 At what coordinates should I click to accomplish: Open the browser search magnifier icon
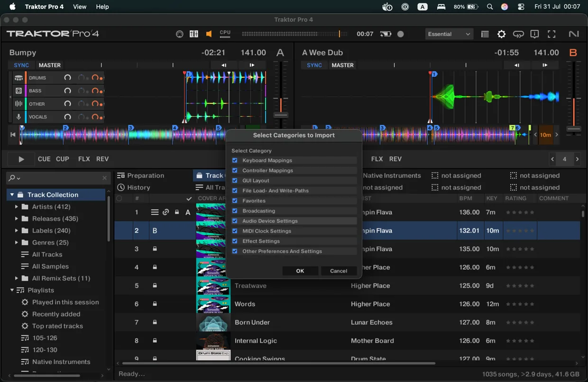pos(12,178)
